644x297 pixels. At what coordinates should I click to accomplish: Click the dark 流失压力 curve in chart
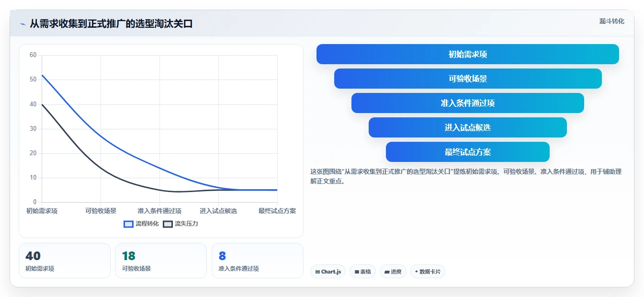tap(101, 168)
